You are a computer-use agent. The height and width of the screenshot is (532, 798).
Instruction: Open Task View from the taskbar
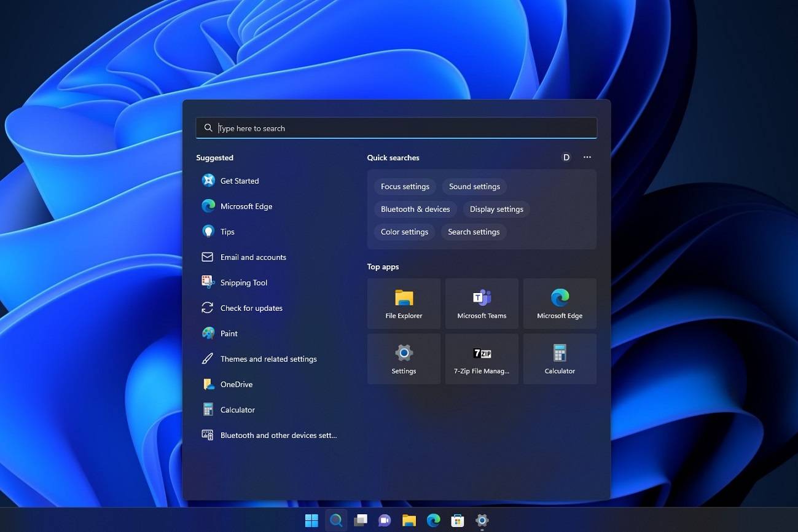[360, 520]
